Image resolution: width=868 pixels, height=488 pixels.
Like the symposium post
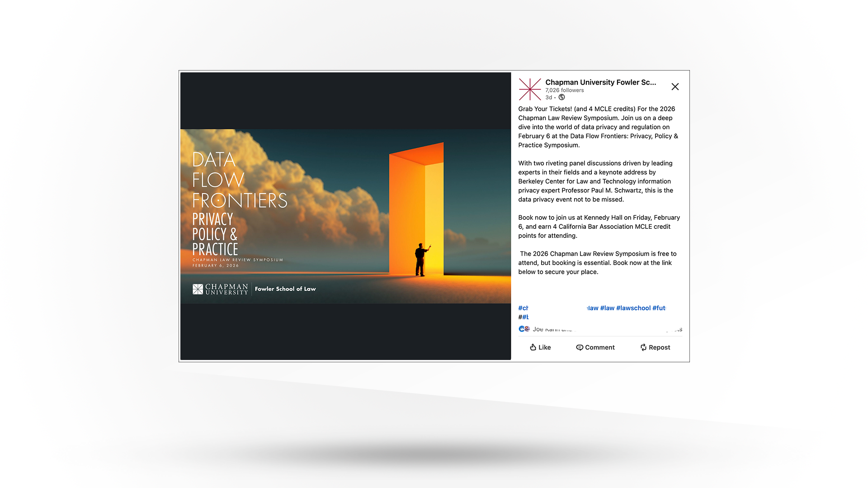coord(540,347)
